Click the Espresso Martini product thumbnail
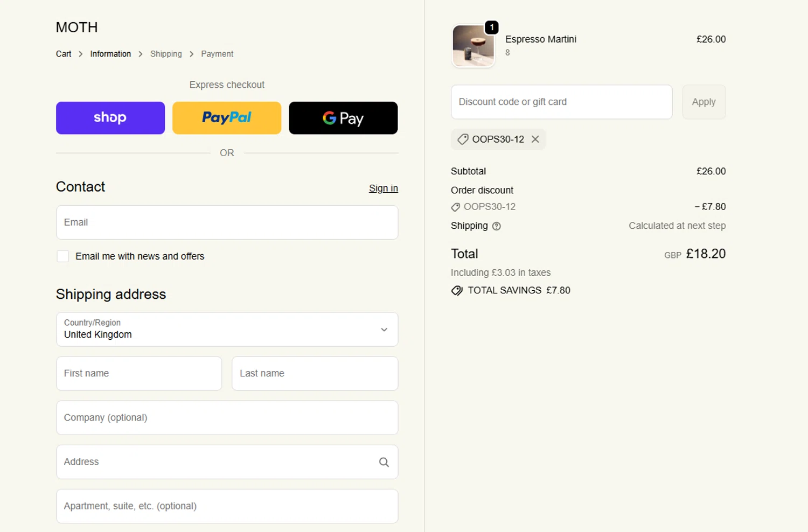Image resolution: width=808 pixels, height=532 pixels. pyautogui.click(x=473, y=46)
